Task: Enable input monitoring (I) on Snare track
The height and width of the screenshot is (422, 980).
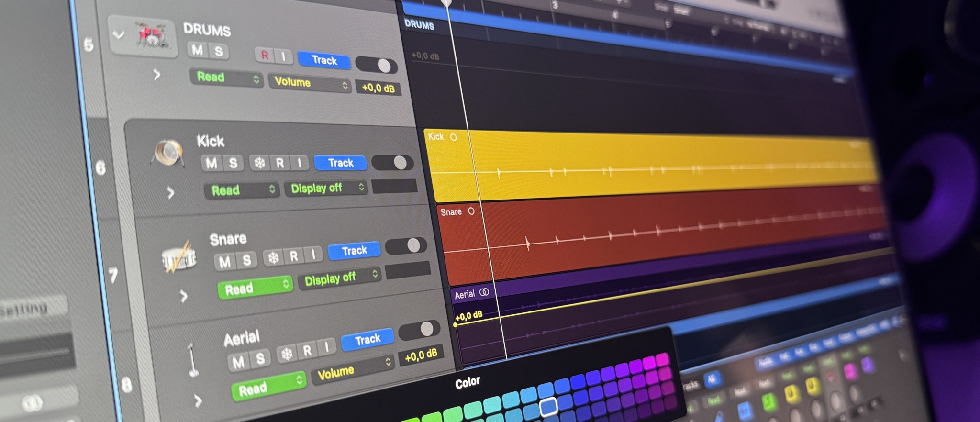Action: coord(313,254)
